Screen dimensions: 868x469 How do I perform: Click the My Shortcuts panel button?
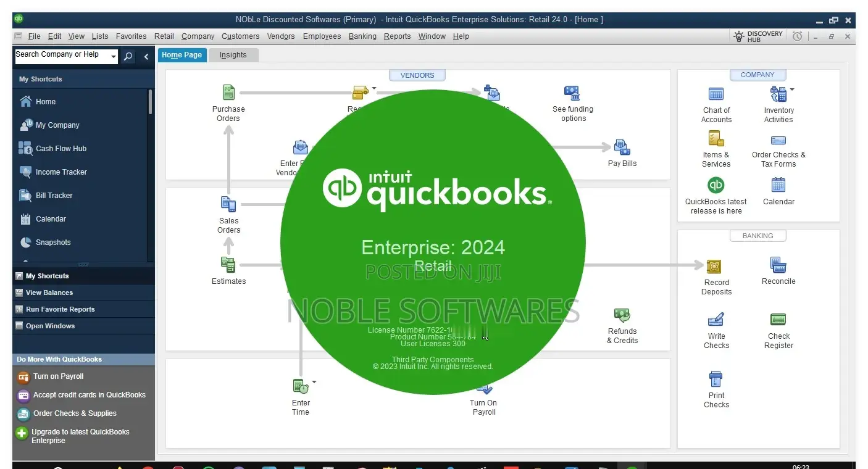coord(83,276)
